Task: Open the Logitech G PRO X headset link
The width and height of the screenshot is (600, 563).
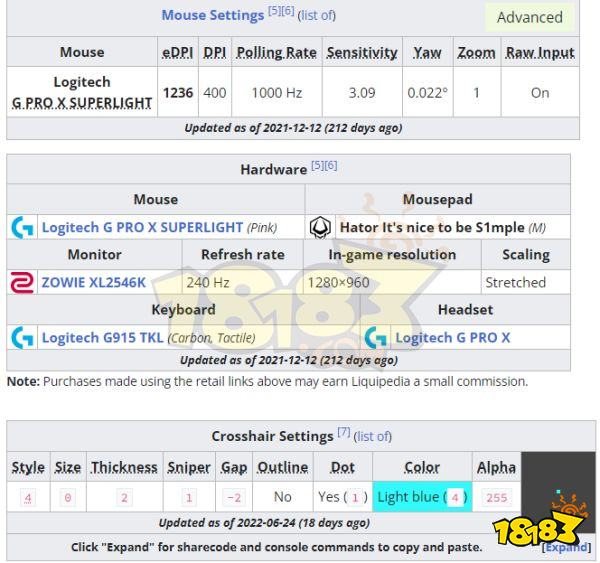Action: point(452,338)
